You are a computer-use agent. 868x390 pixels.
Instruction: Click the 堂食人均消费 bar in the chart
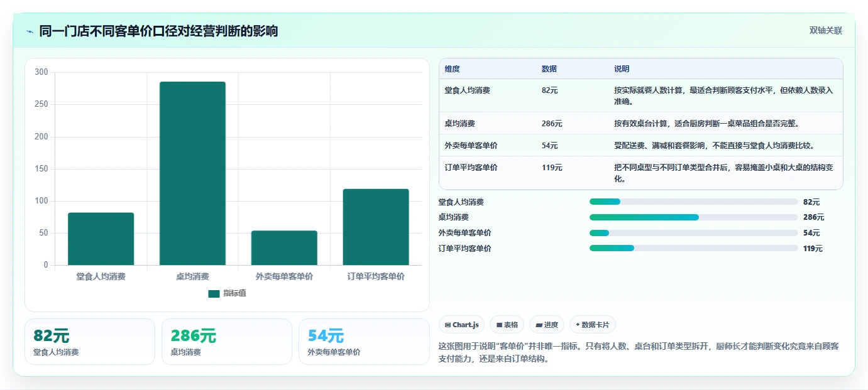point(101,239)
